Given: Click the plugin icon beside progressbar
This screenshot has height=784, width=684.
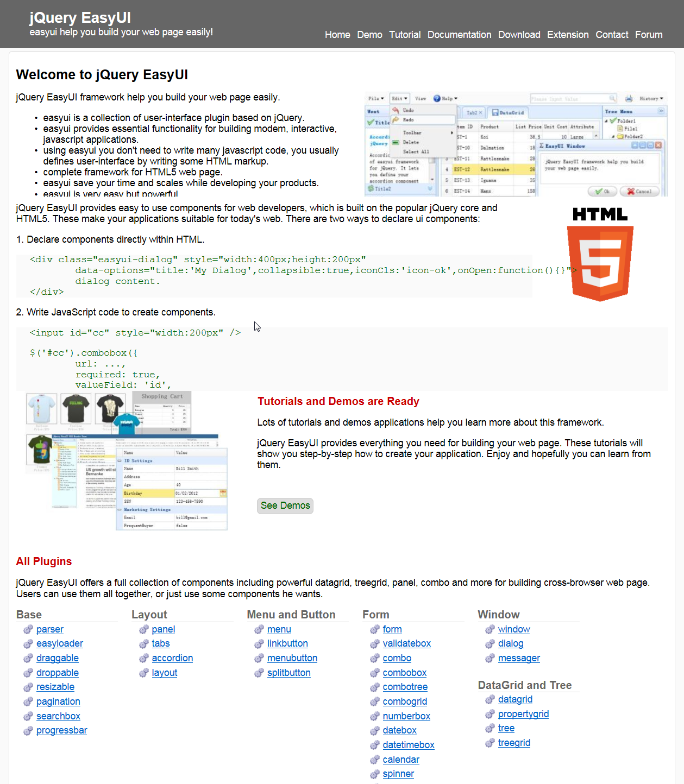Looking at the screenshot, I should [x=28, y=731].
